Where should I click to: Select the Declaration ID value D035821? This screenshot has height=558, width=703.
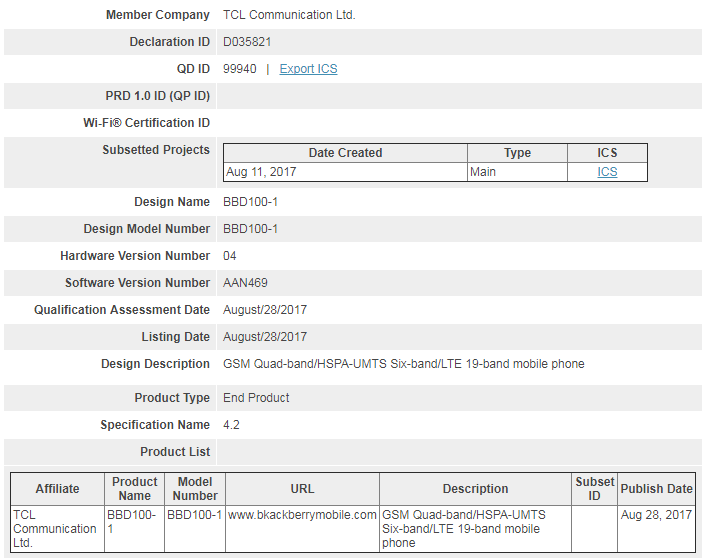coord(247,42)
